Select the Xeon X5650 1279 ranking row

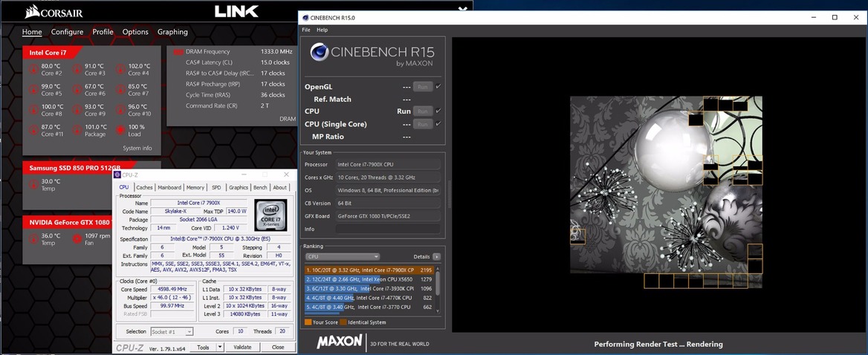pos(369,279)
